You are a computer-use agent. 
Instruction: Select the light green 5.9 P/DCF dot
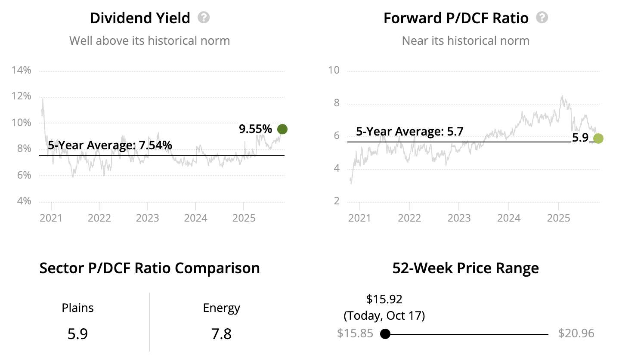pos(598,139)
